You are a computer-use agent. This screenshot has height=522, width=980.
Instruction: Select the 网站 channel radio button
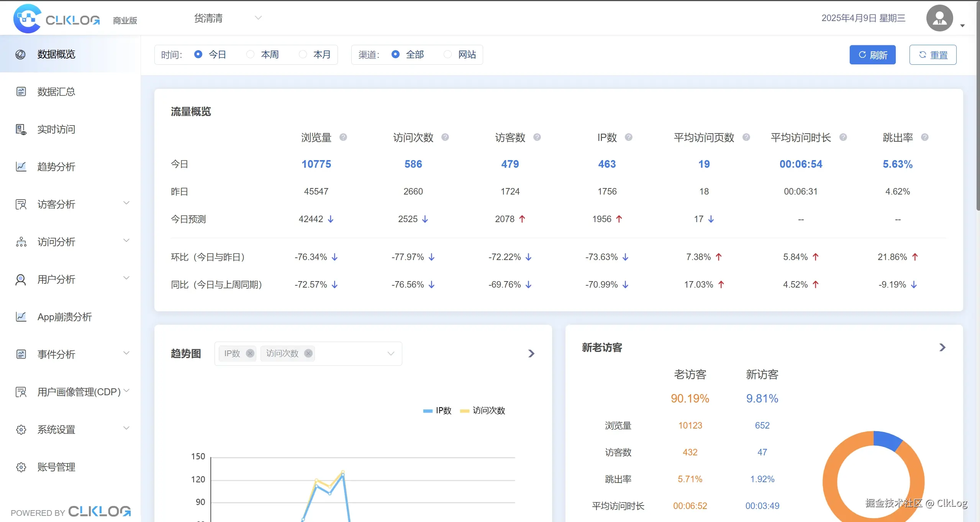click(447, 54)
